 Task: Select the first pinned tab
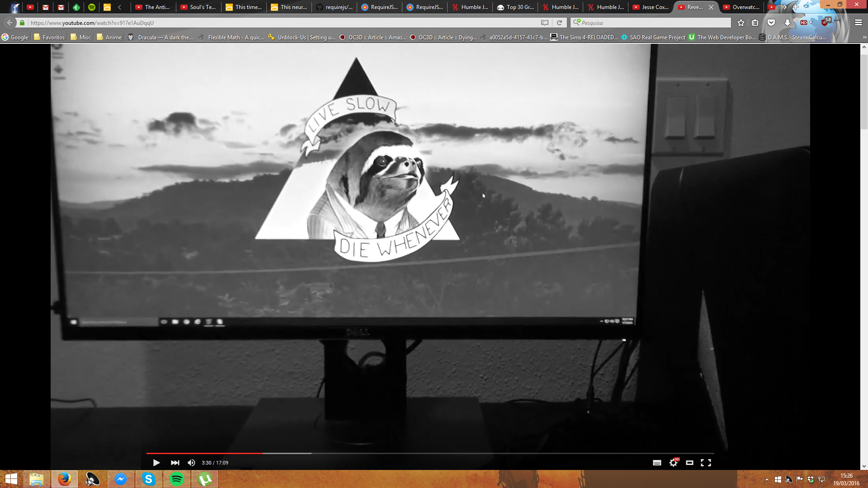pos(15,7)
